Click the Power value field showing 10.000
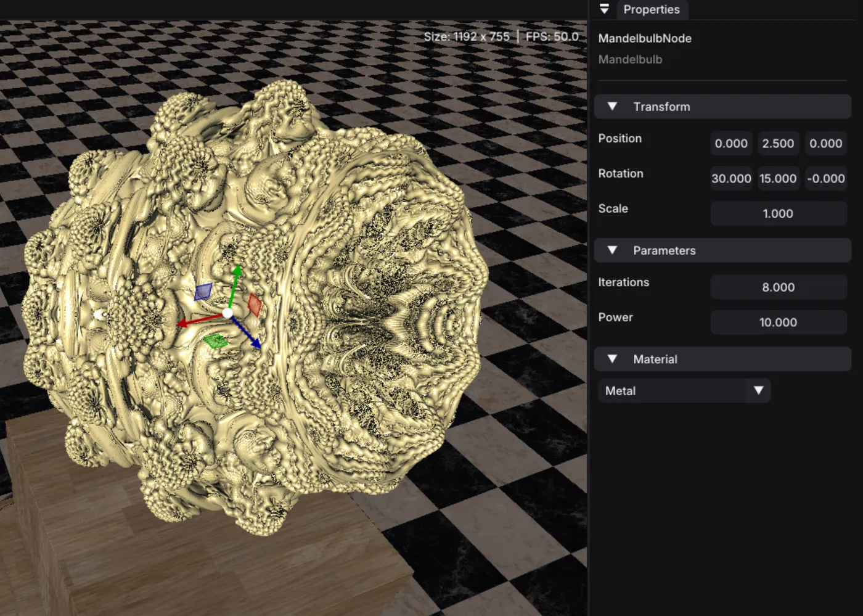The width and height of the screenshot is (863, 616). [779, 322]
